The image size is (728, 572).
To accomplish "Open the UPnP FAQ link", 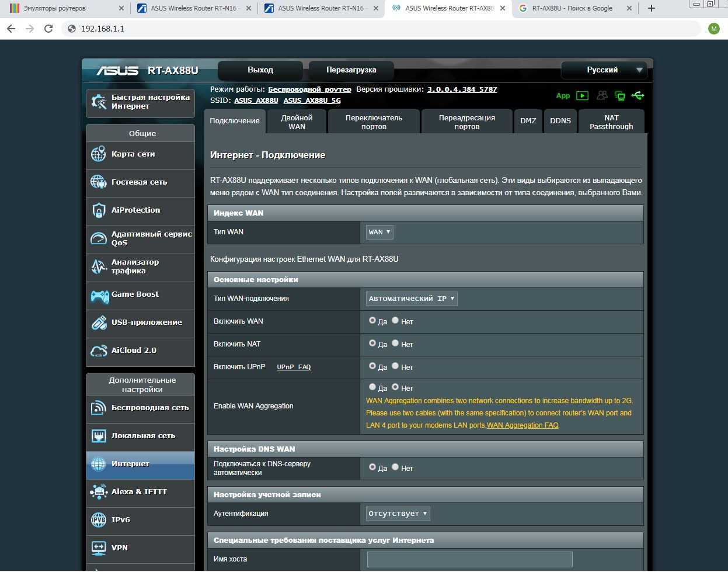I will (294, 367).
